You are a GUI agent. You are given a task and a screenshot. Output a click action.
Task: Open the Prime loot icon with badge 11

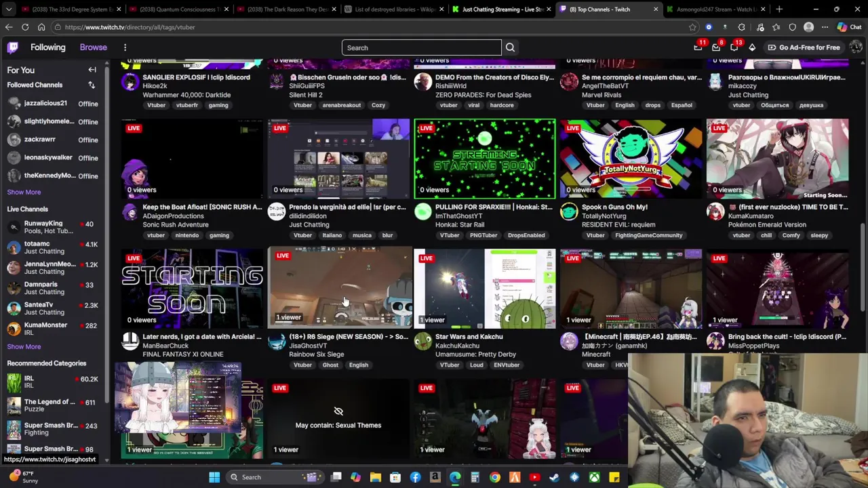698,47
